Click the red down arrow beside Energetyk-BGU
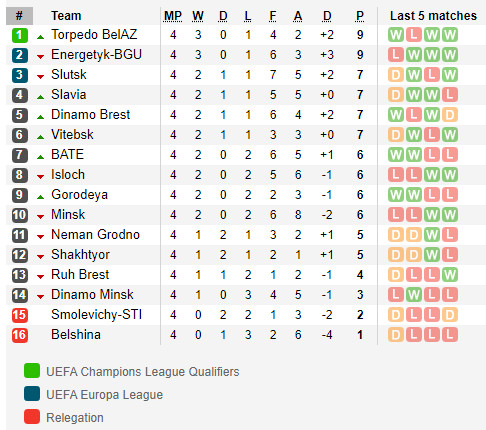 41,57
